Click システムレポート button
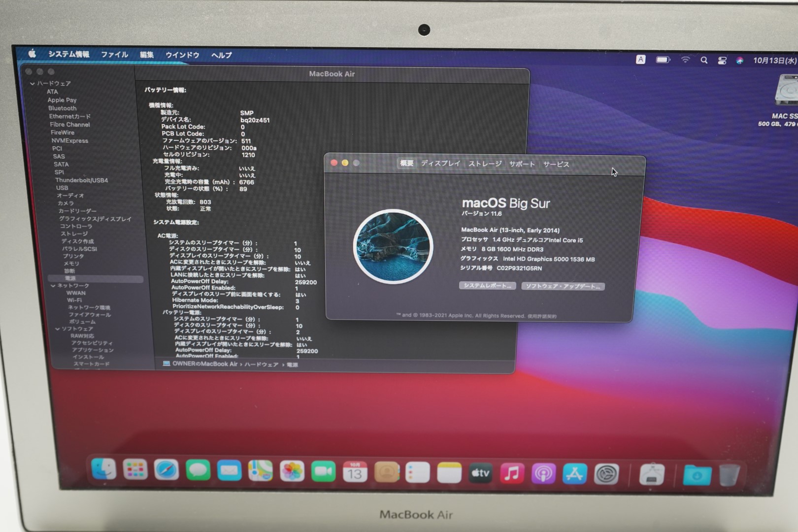 [487, 286]
